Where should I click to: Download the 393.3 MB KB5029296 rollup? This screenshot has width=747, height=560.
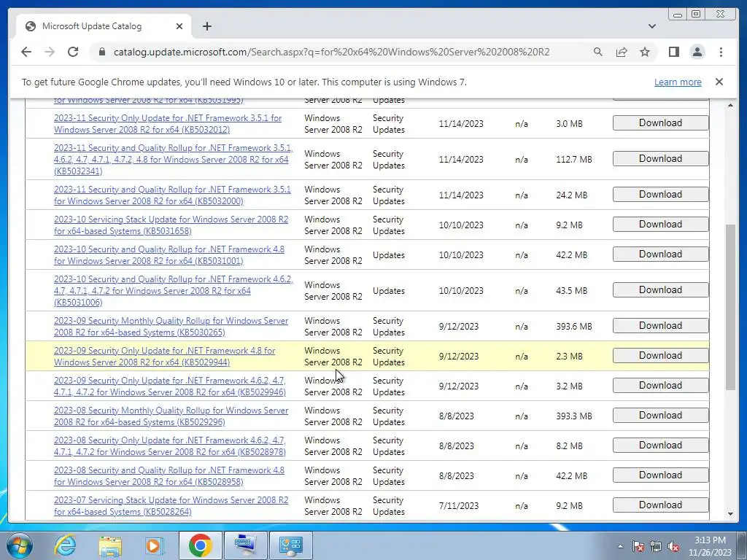660,415
